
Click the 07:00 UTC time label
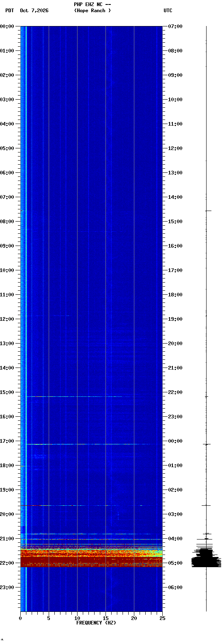point(175,26)
